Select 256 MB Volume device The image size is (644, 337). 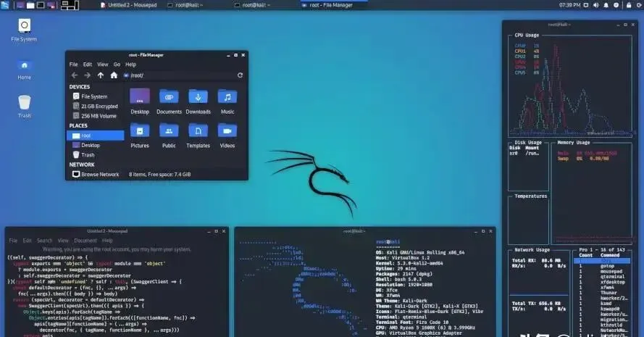94,116
